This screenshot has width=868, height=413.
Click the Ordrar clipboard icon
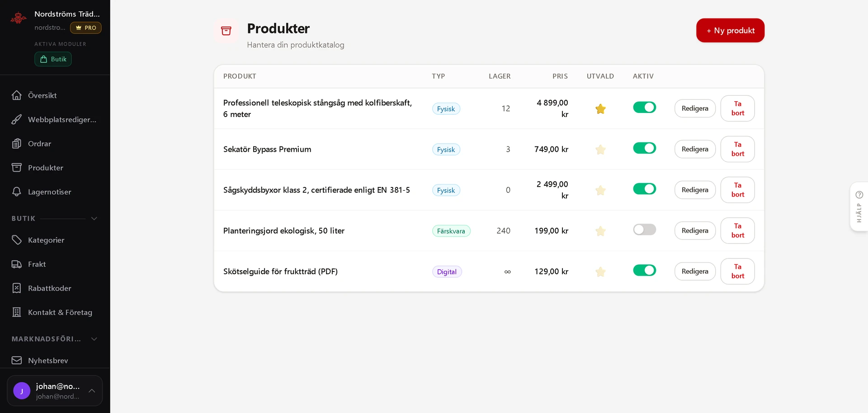coord(17,144)
